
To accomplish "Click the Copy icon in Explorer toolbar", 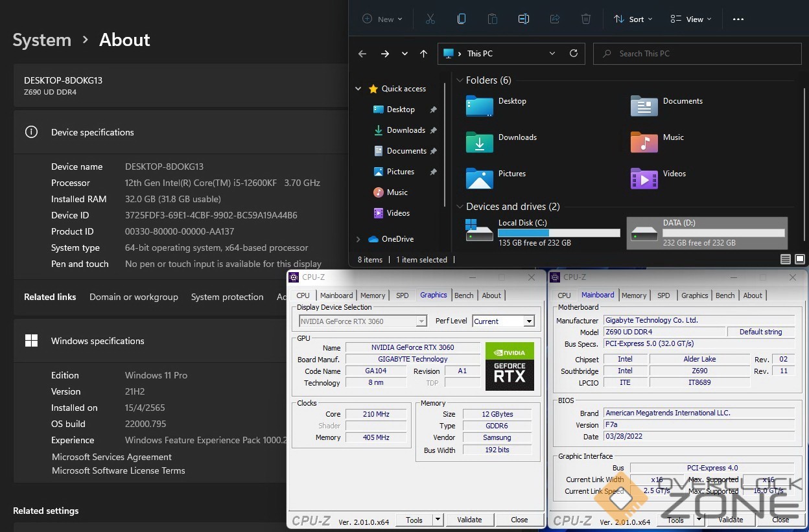I will (461, 19).
